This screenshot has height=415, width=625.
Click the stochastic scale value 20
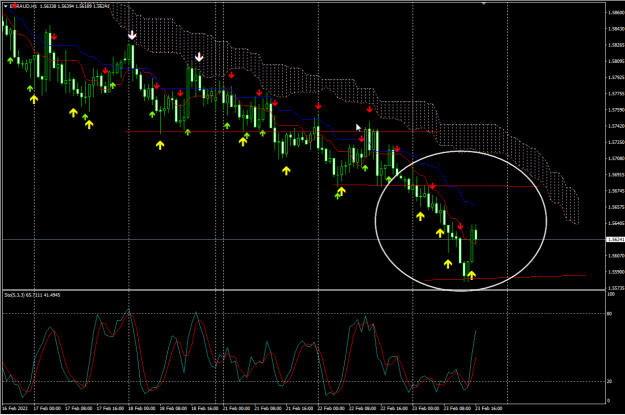(x=609, y=382)
